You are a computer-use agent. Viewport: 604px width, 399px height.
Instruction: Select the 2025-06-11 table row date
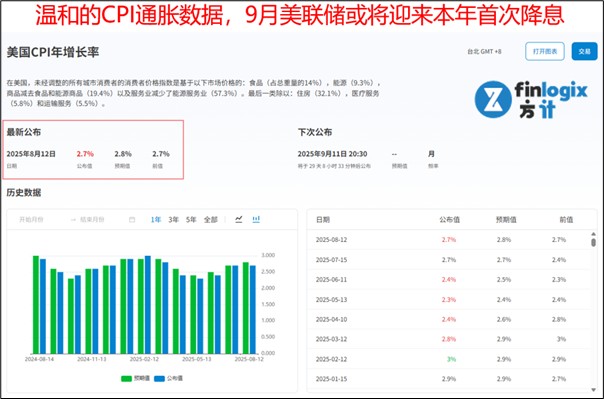331,279
